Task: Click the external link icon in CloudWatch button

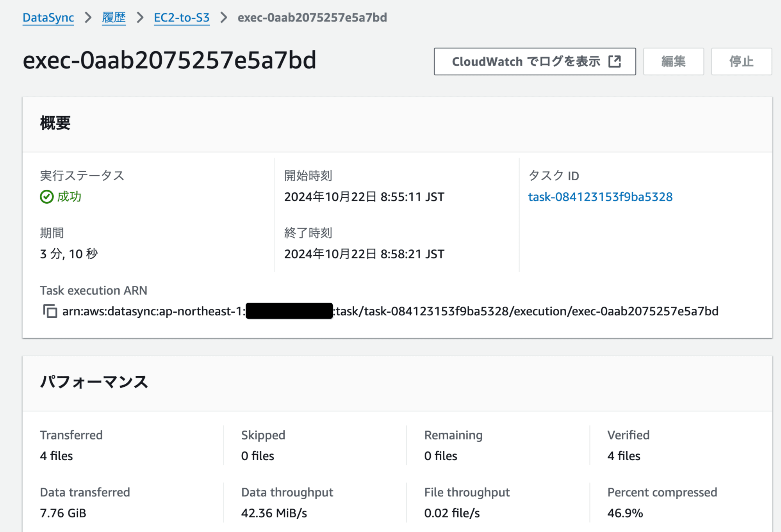Action: (615, 61)
